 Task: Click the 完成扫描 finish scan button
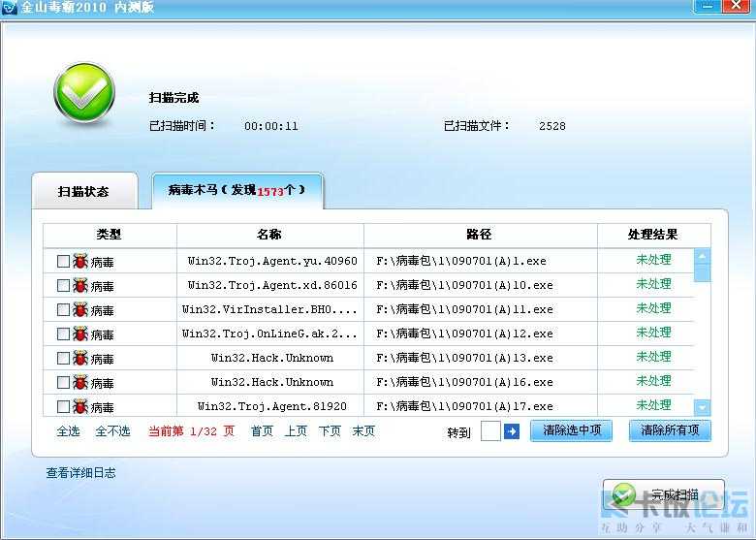pos(663,494)
